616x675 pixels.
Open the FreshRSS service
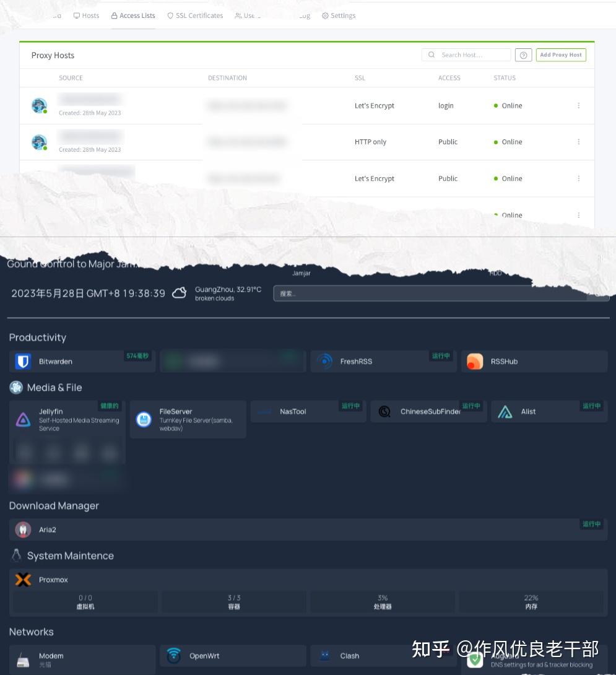click(384, 361)
